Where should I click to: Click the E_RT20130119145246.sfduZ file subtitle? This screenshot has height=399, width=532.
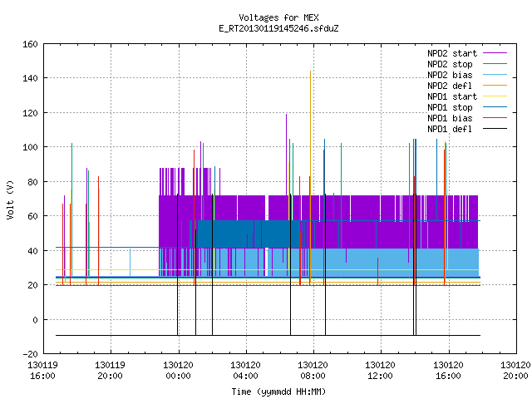[278, 28]
